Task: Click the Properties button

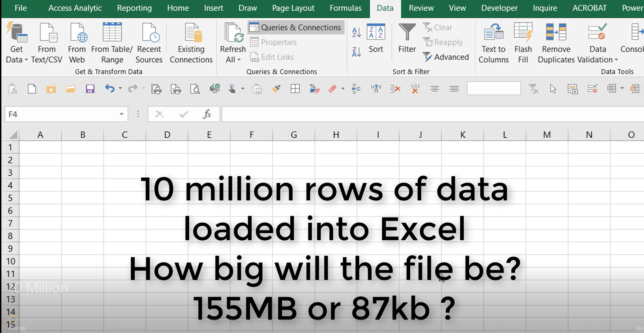Action: [273, 42]
